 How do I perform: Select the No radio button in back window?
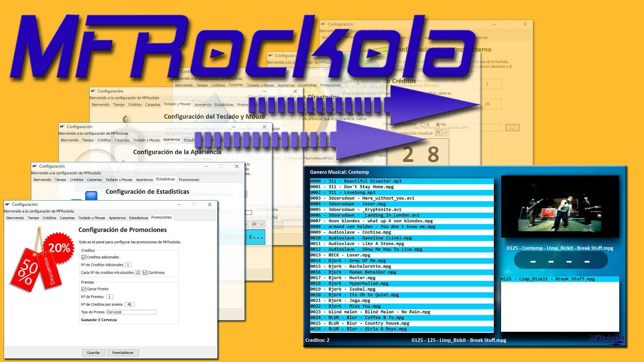click(x=438, y=124)
